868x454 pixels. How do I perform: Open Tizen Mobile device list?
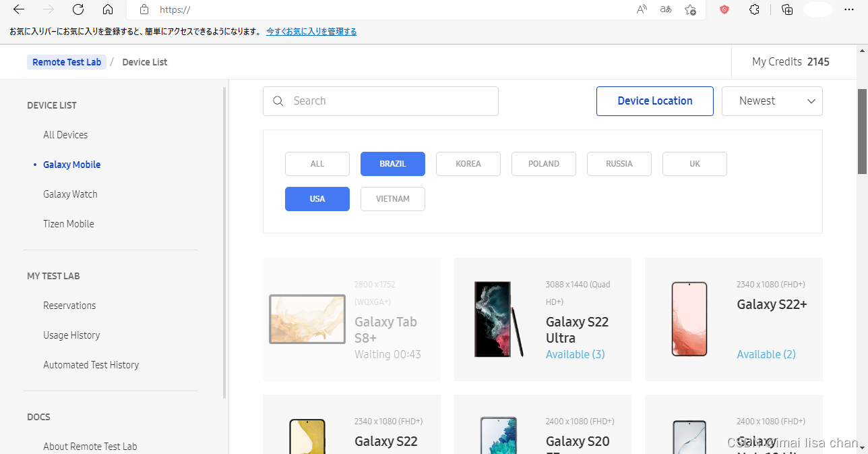click(x=69, y=224)
